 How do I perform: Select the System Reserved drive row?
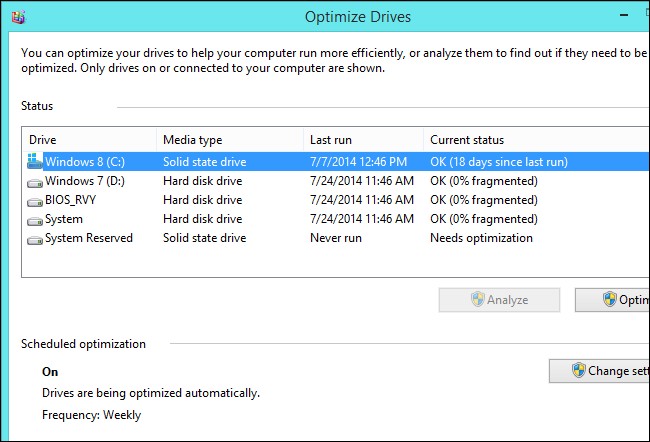(x=335, y=238)
